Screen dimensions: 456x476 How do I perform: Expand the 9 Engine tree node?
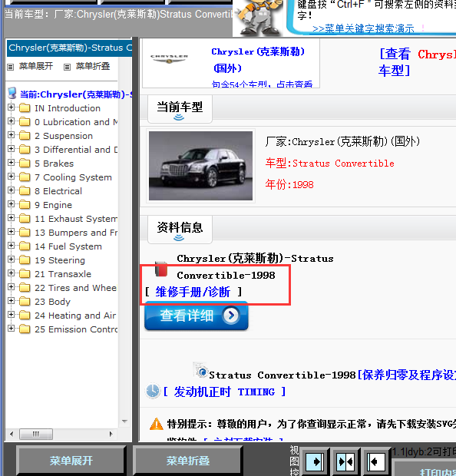11,204
